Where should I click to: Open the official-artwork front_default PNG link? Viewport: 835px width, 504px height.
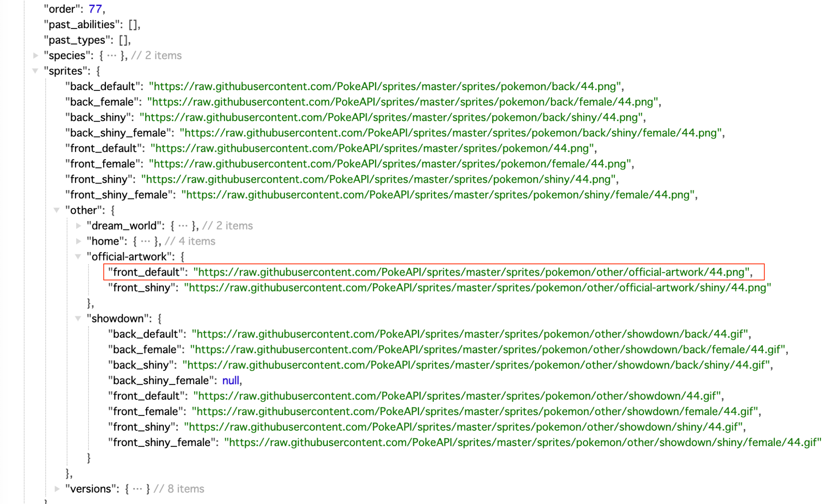[472, 272]
